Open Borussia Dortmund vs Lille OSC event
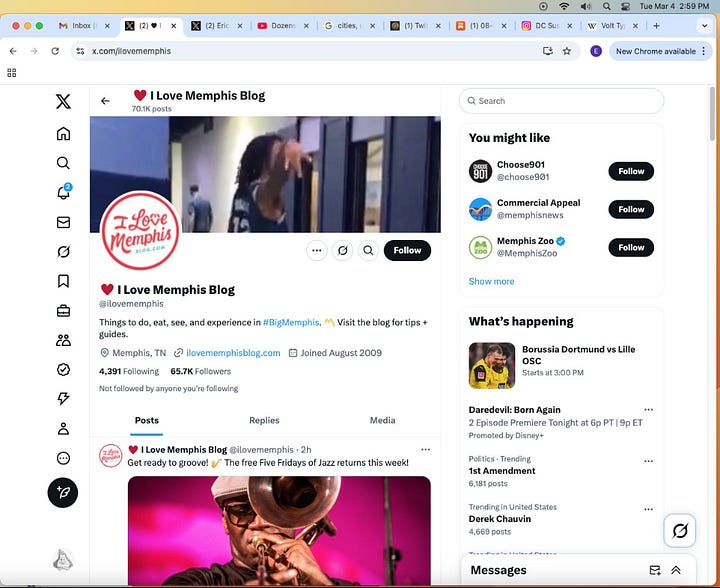 click(561, 366)
